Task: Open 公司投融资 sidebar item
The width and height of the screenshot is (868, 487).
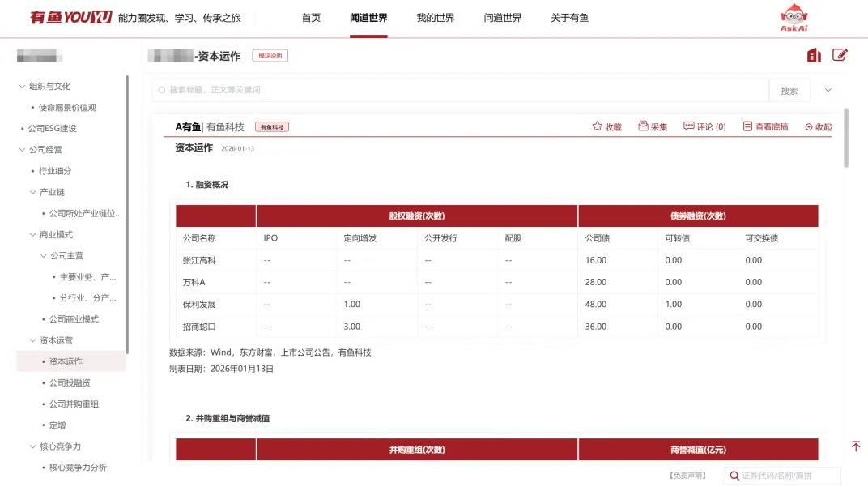Action: [70, 382]
